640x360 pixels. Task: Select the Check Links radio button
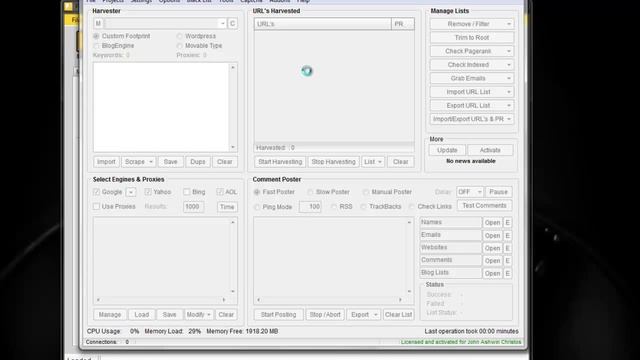pos(411,207)
